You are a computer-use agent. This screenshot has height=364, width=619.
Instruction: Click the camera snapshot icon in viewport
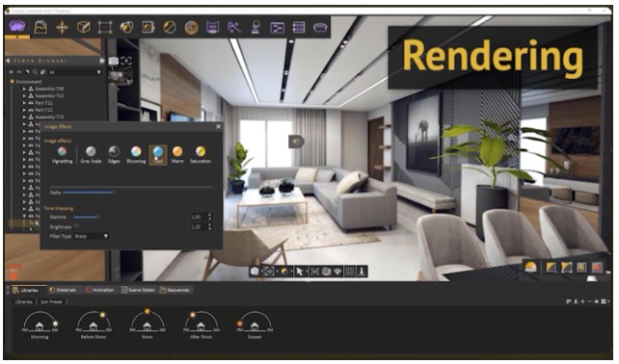click(114, 61)
